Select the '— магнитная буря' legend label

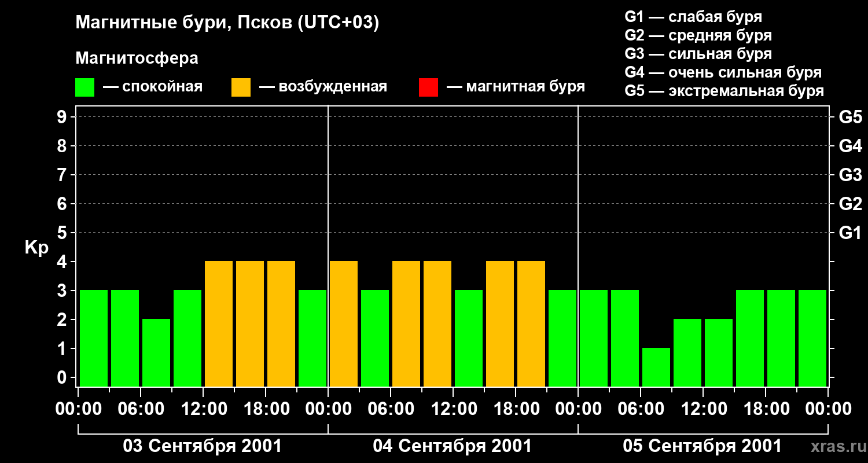click(516, 87)
